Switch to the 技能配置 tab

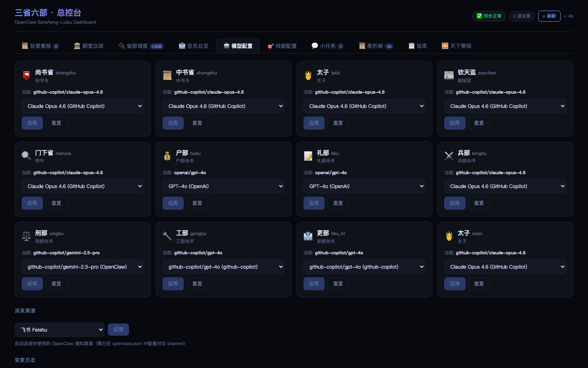point(282,46)
